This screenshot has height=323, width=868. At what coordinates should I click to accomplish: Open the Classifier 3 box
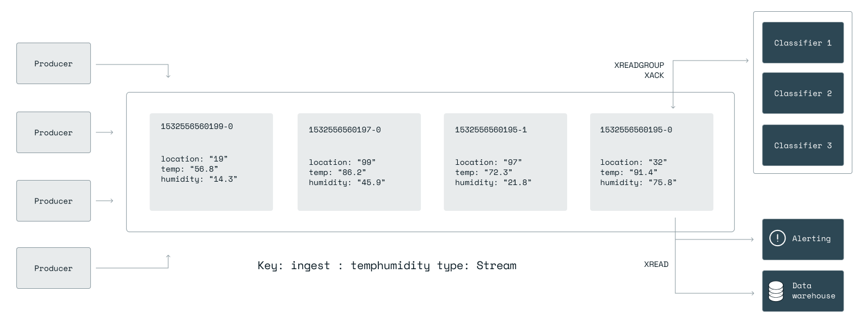[802, 145]
